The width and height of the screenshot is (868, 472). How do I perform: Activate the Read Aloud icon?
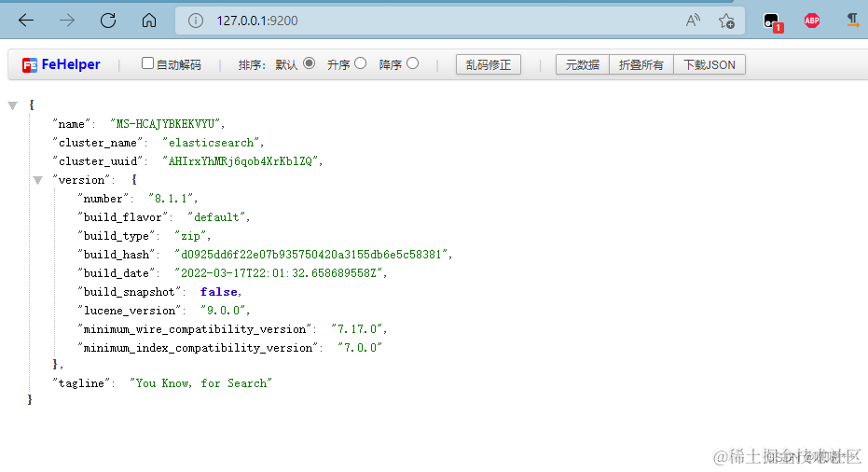693,21
